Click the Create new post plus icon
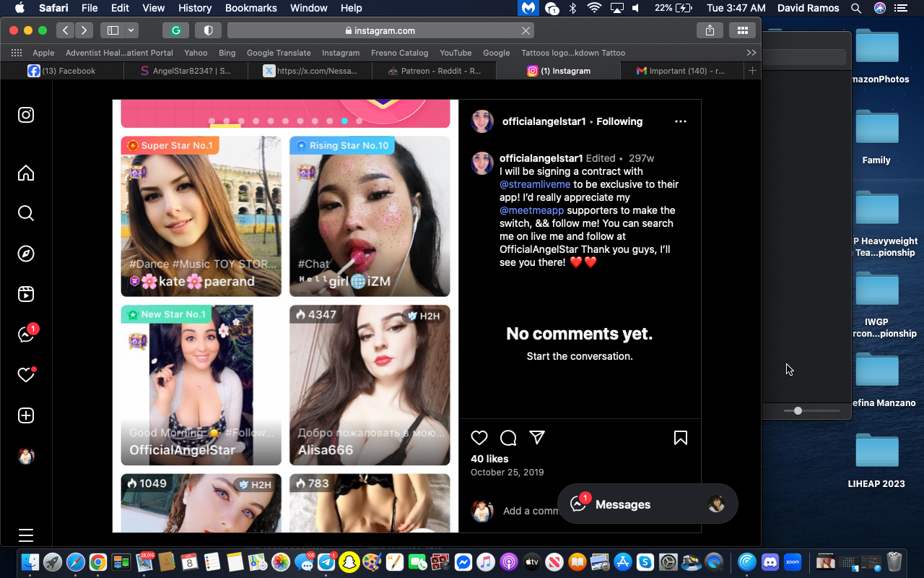Screen dimensions: 924x578 [26, 415]
